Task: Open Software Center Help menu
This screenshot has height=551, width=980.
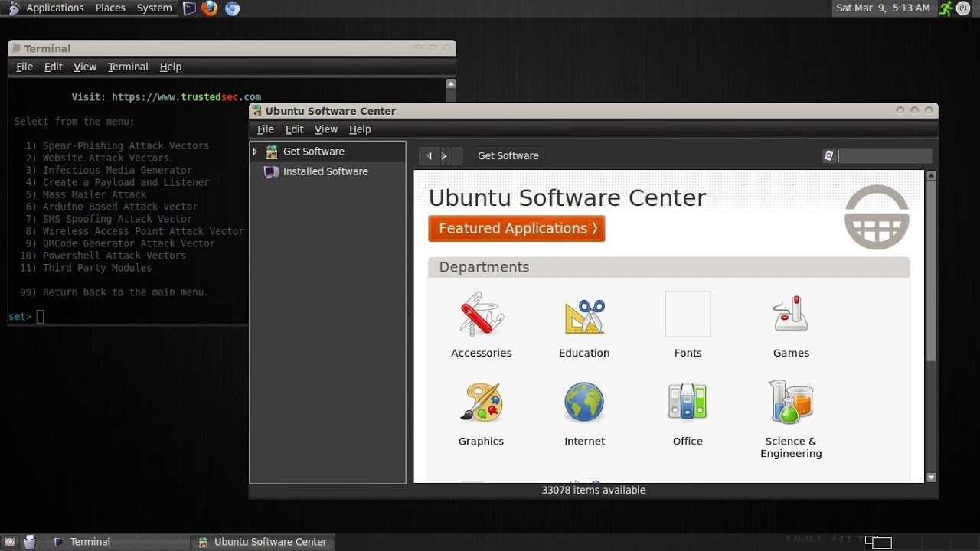Action: [x=360, y=129]
